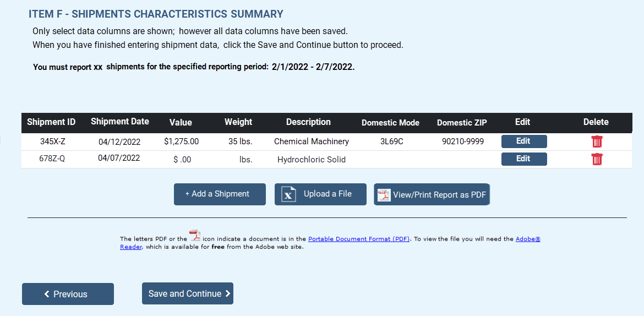This screenshot has width=644, height=316.
Task: Add a new shipment
Action: coord(220,194)
